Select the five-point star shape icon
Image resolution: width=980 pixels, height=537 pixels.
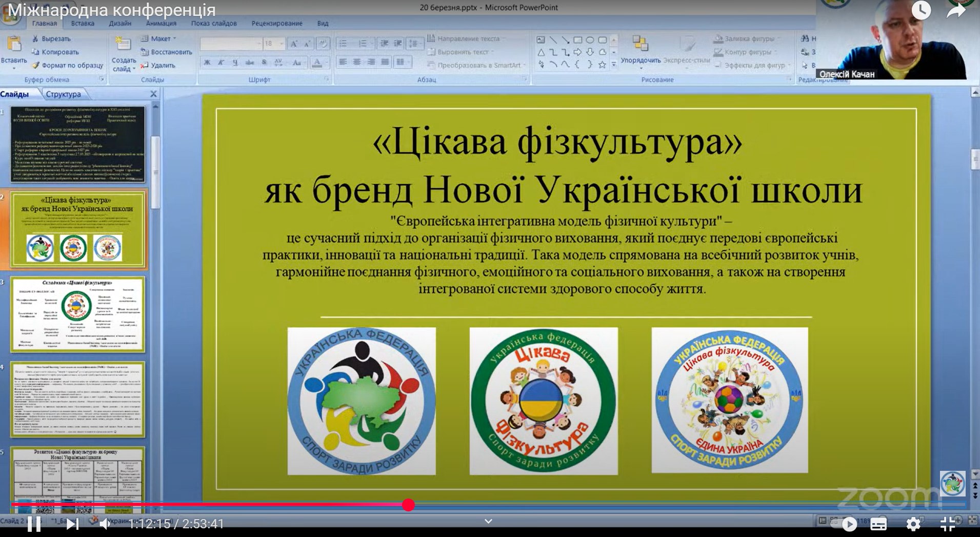(x=602, y=65)
